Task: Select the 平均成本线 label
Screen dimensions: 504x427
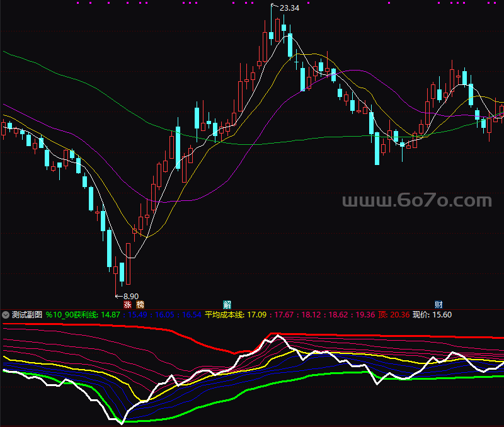Action: [225, 315]
